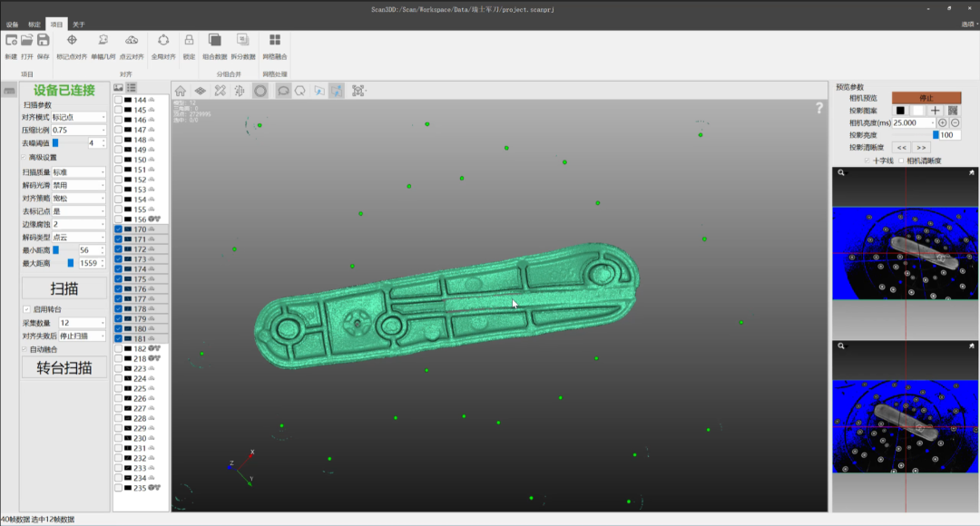Viewport: 980px width, 526px height.
Task: Open the 压缩比例 0.75 dropdown
Action: 79,130
